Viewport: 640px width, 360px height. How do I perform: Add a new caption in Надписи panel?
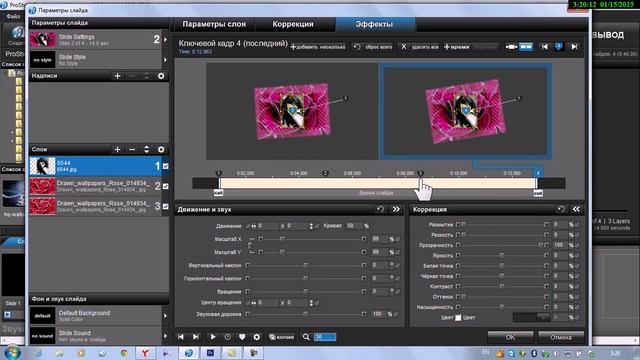(117, 76)
